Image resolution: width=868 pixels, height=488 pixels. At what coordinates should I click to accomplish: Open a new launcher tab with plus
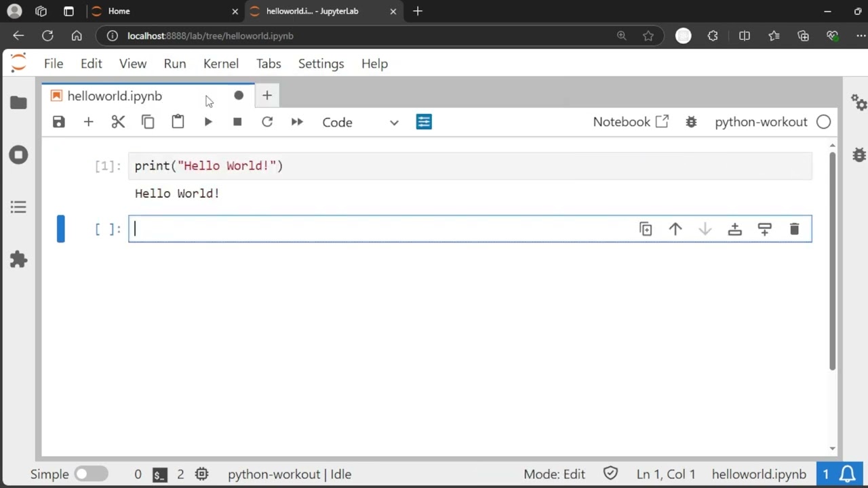click(267, 96)
